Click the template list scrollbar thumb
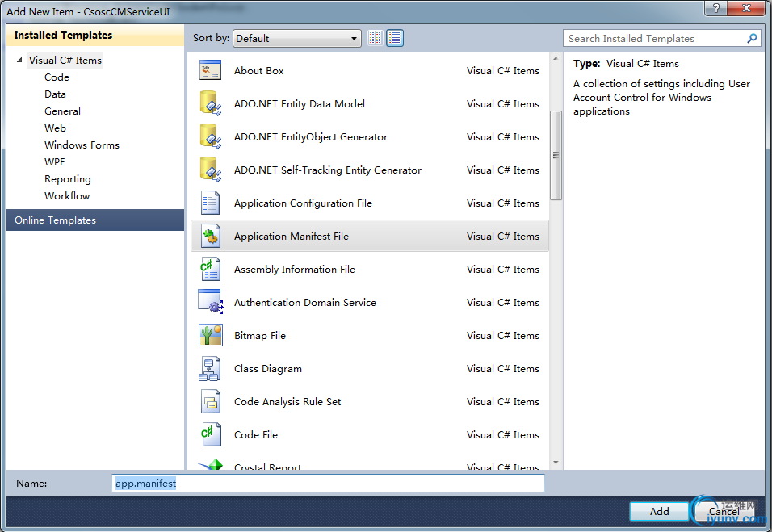This screenshot has height=532, width=772. [x=556, y=156]
